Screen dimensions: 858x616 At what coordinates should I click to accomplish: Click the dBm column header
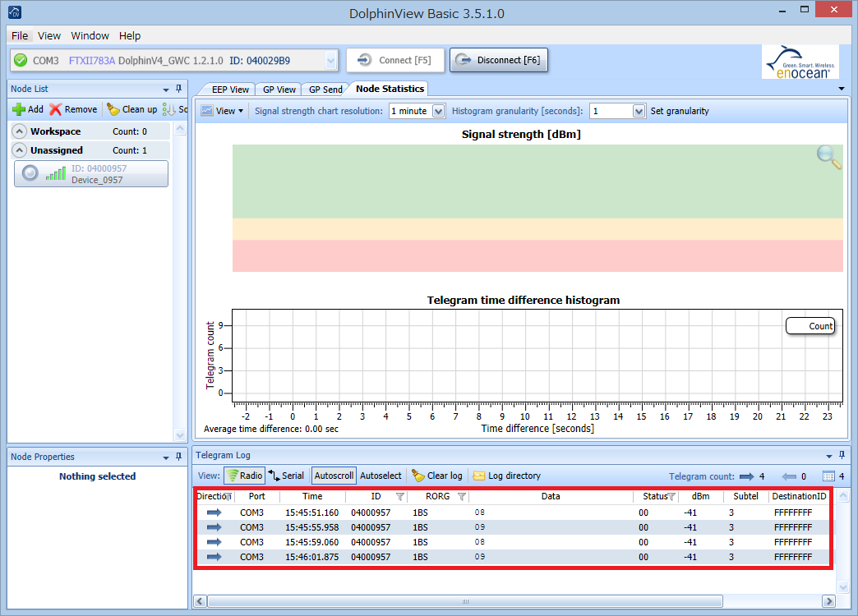(700, 496)
